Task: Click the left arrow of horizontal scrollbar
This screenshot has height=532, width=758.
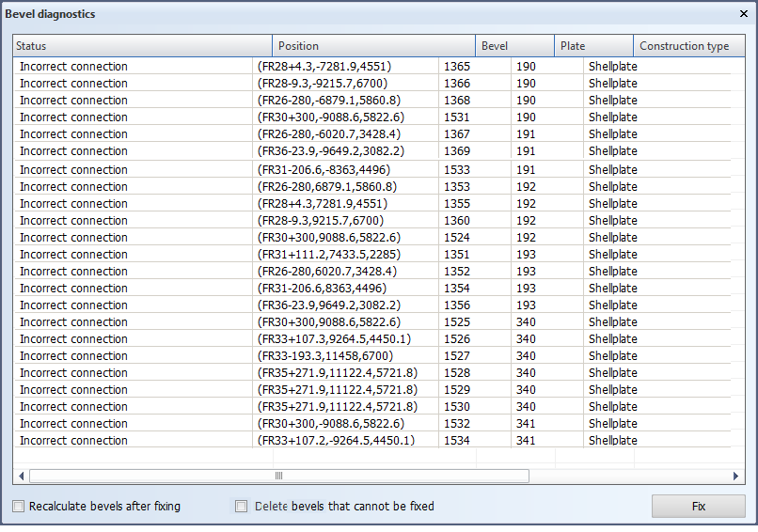Action: pos(21,477)
